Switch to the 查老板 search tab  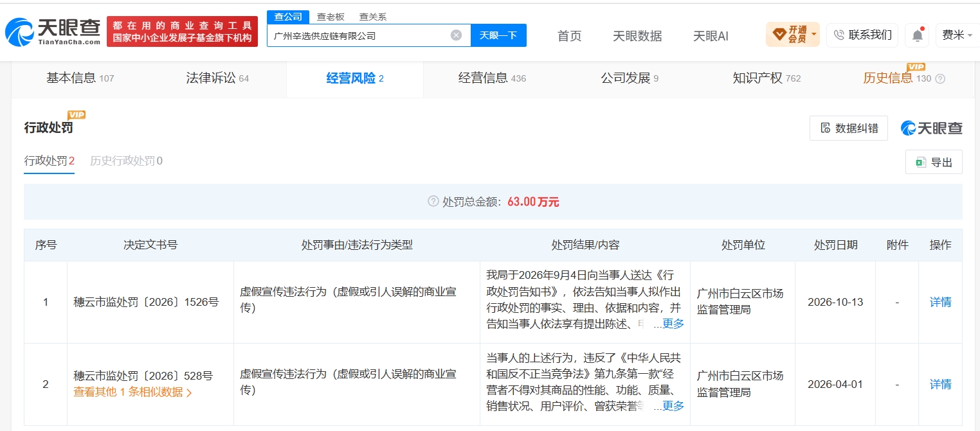(x=331, y=17)
